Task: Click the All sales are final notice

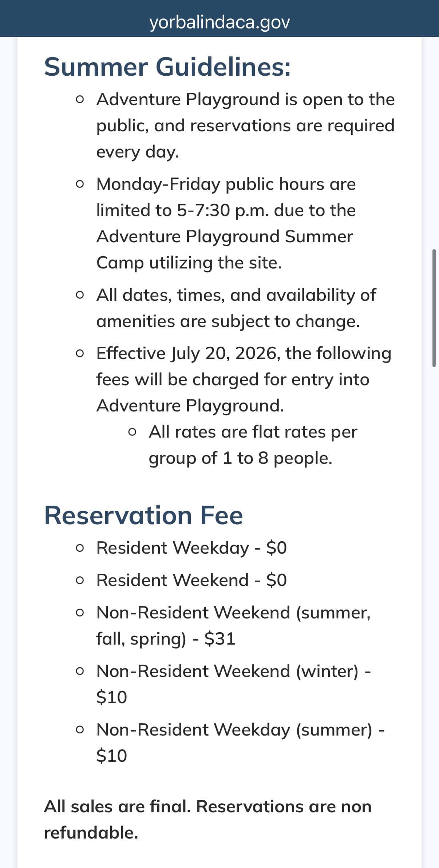Action: pos(207,819)
